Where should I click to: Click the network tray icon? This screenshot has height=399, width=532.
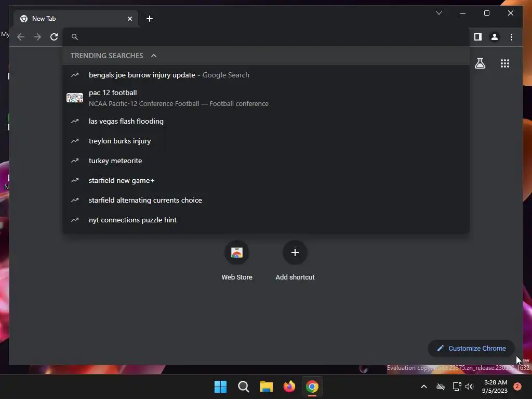pyautogui.click(x=457, y=387)
